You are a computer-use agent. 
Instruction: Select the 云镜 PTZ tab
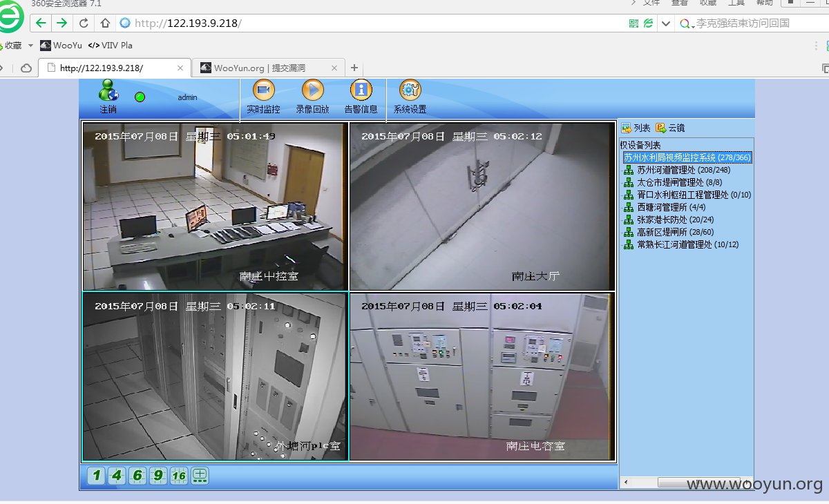click(670, 128)
